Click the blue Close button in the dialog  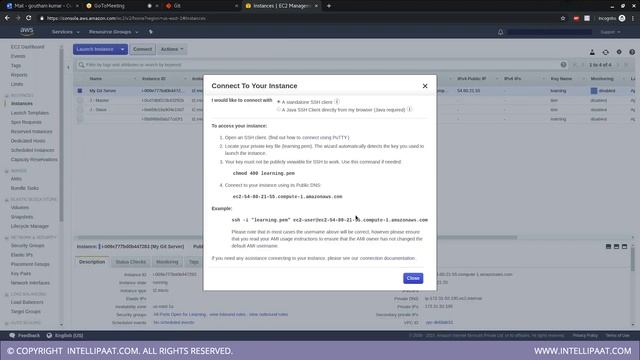[413, 278]
